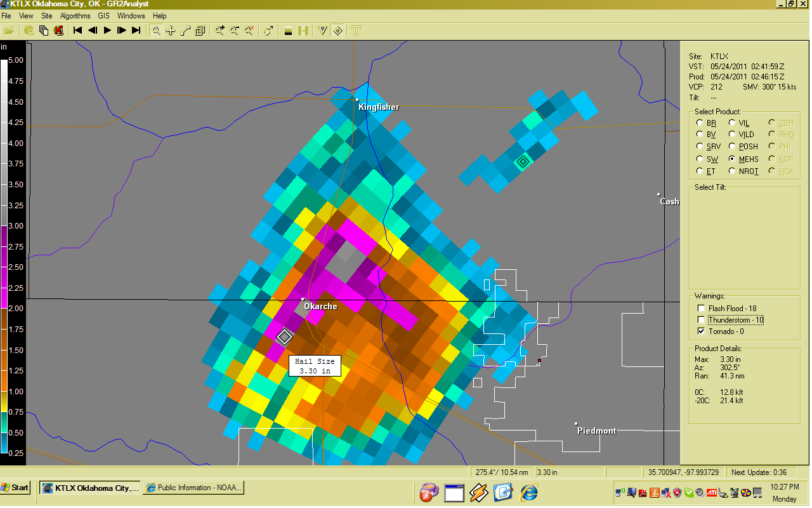
Task: Click the T text labels icon
Action: [x=357, y=30]
